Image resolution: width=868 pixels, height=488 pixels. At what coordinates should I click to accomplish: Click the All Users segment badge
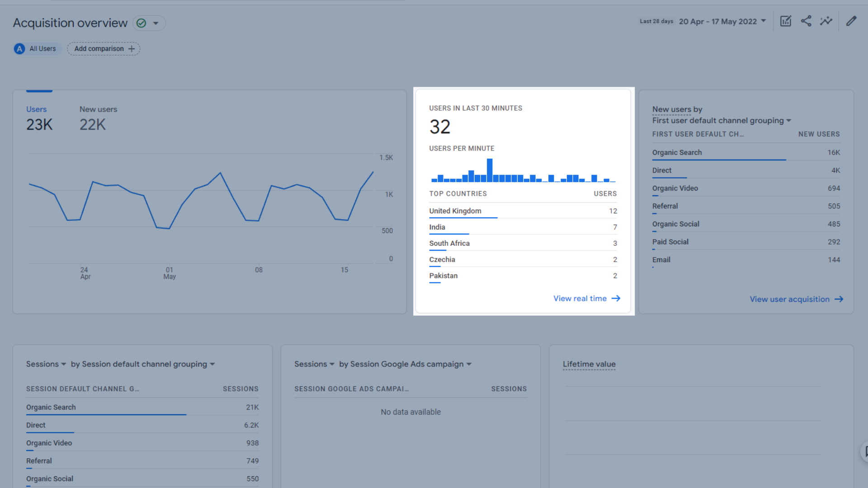click(36, 49)
